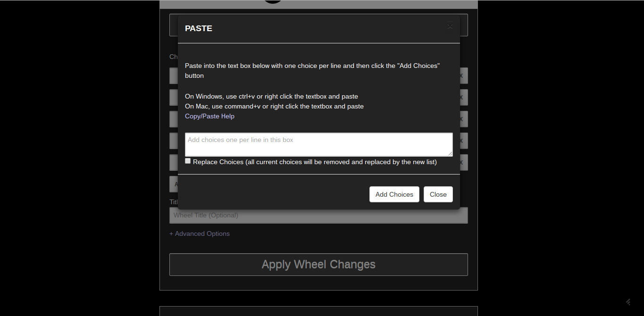Delete the third choice using its X button
The image size is (644, 316).
[x=462, y=119]
